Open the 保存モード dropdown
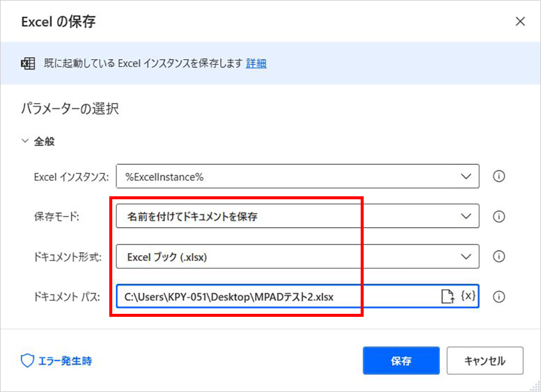 [x=297, y=216]
